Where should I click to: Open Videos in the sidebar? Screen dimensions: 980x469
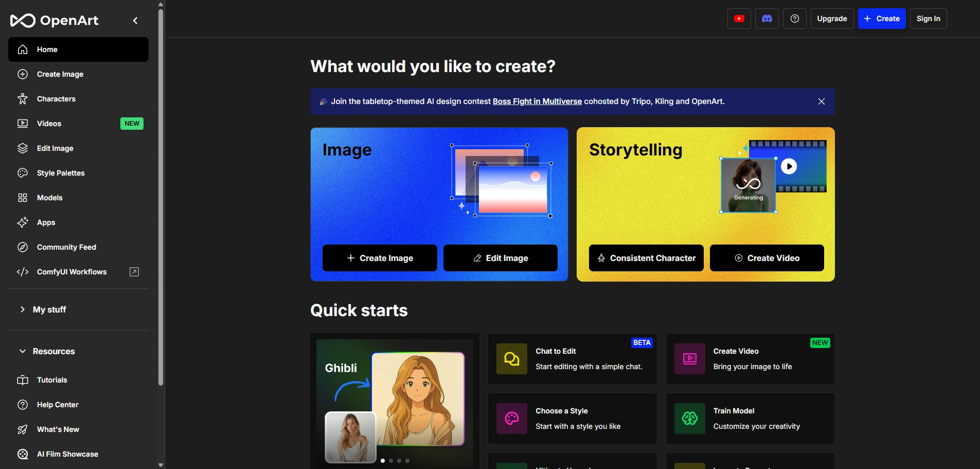tap(78, 124)
